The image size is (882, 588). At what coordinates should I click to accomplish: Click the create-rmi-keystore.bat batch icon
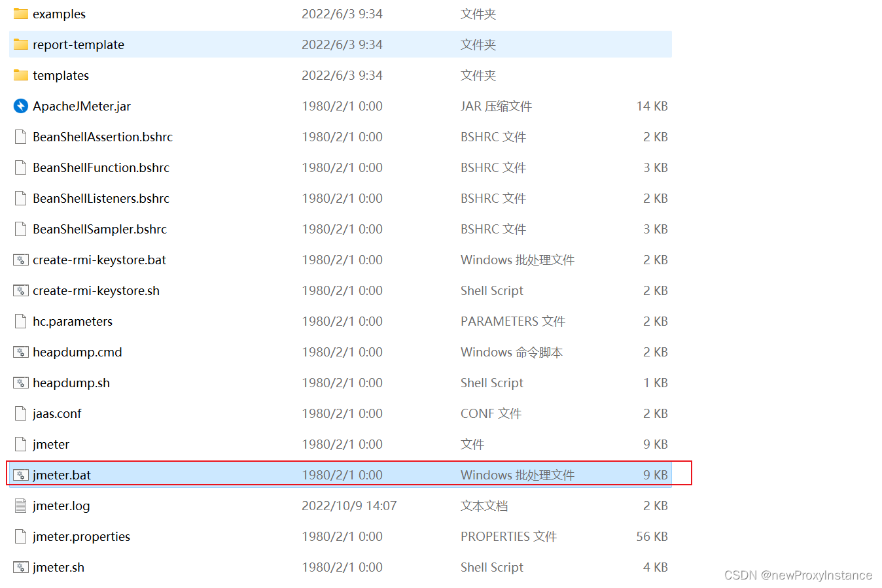click(21, 260)
